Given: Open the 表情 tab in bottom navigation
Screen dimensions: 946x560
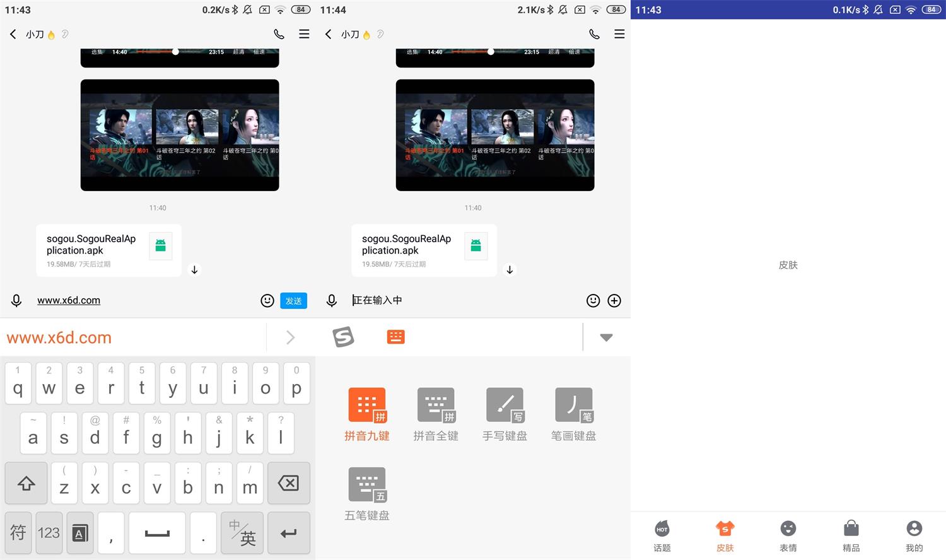Looking at the screenshot, I should coord(788,535).
